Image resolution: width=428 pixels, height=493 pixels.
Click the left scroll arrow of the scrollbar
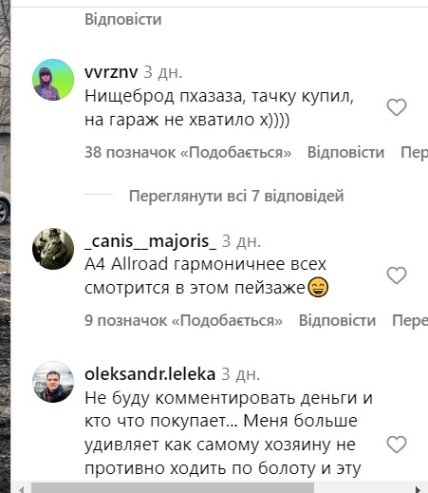pos(21,489)
